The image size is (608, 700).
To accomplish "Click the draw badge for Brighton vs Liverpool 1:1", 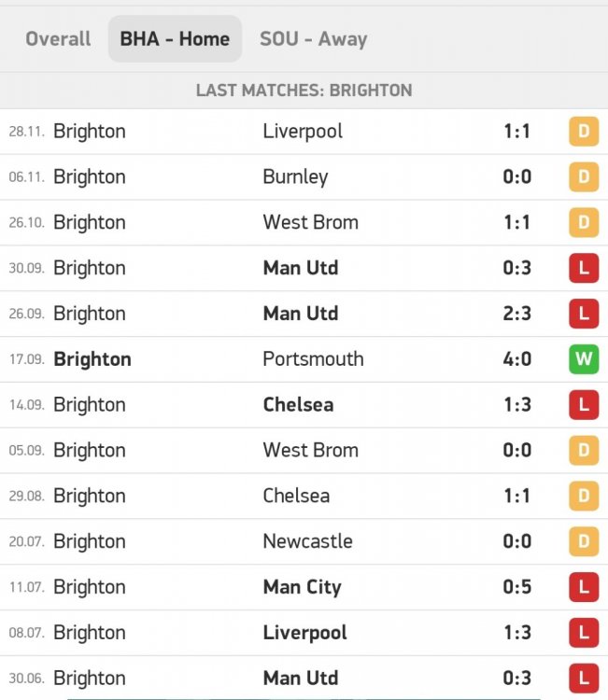I will point(584,132).
